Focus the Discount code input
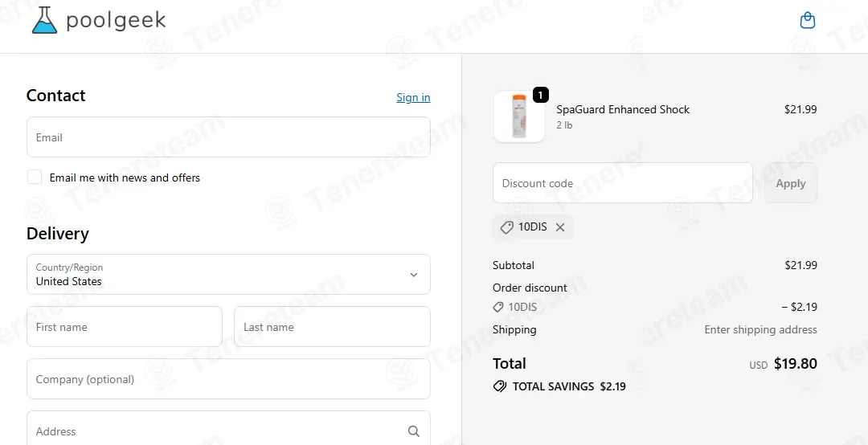868x445 pixels. (x=622, y=183)
